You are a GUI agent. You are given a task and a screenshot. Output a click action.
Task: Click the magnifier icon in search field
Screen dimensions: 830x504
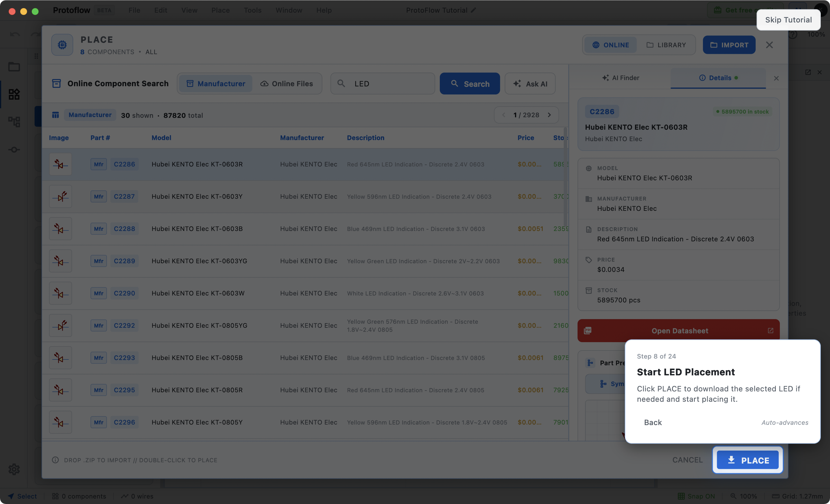(x=341, y=84)
